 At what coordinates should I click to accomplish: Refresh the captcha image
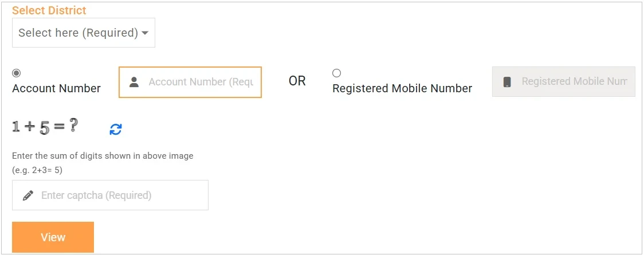(x=116, y=130)
